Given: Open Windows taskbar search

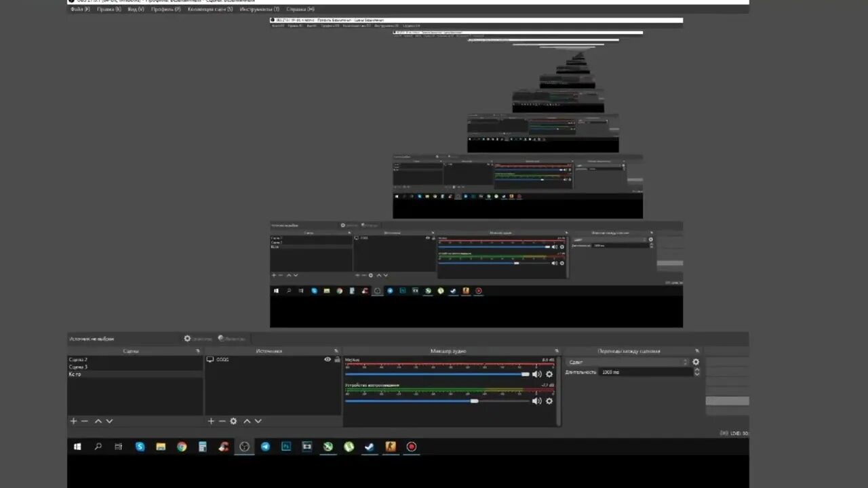Looking at the screenshot, I should (x=98, y=447).
